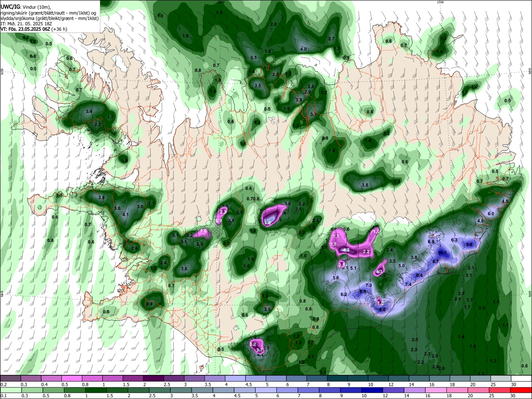Image resolution: width=532 pixels, height=399 pixels.
Task: Click the 'rigning/skúrir' legend description line
Action: point(49,12)
